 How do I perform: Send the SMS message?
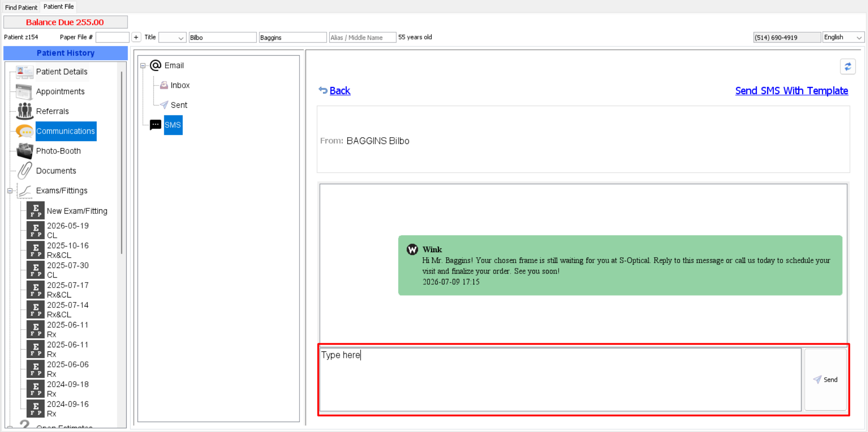click(x=825, y=379)
